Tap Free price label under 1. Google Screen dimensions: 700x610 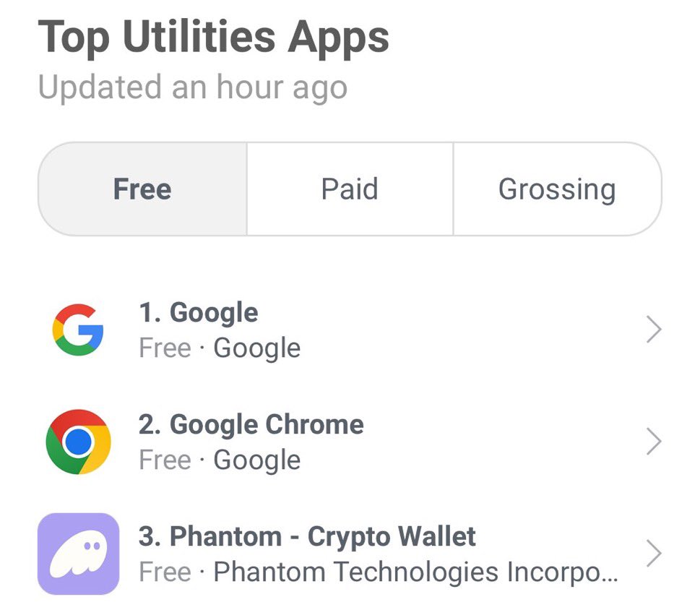pos(165,348)
